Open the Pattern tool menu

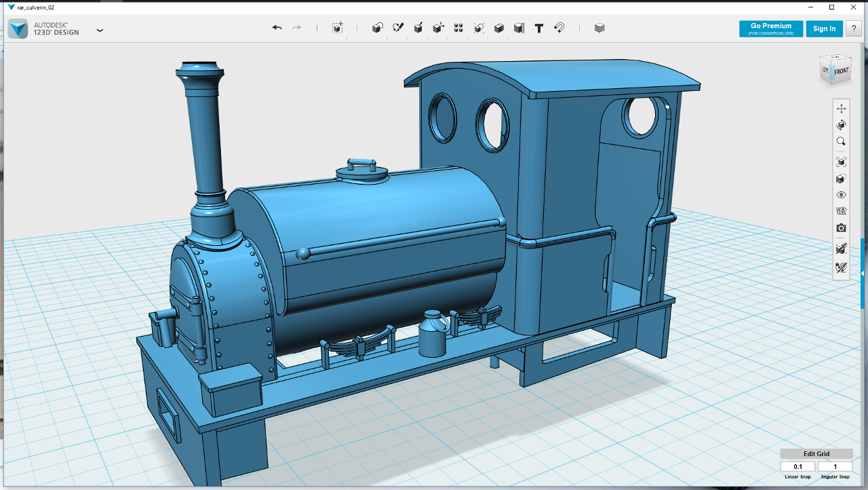pyautogui.click(x=458, y=28)
